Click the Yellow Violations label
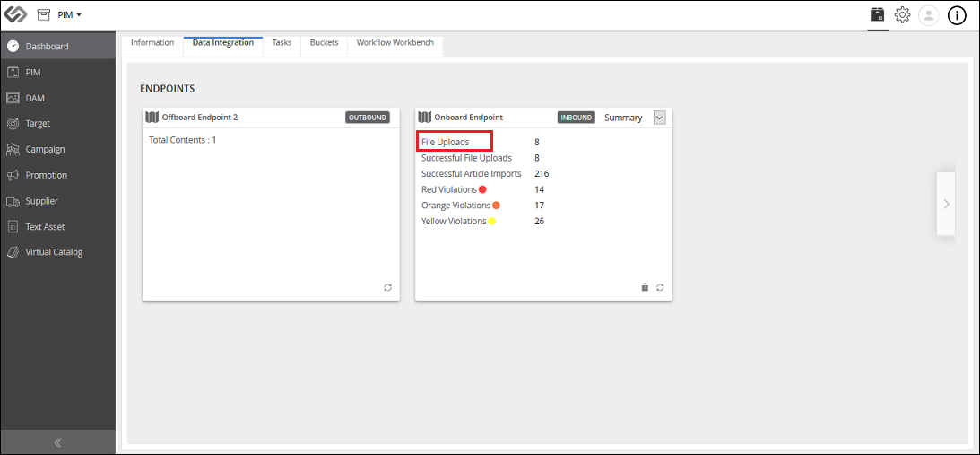The height and width of the screenshot is (455, 980). click(454, 221)
